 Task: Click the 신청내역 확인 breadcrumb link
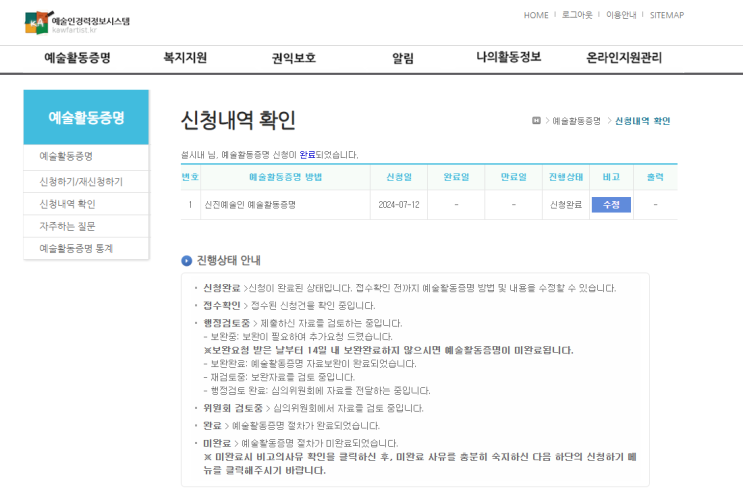coord(643,121)
